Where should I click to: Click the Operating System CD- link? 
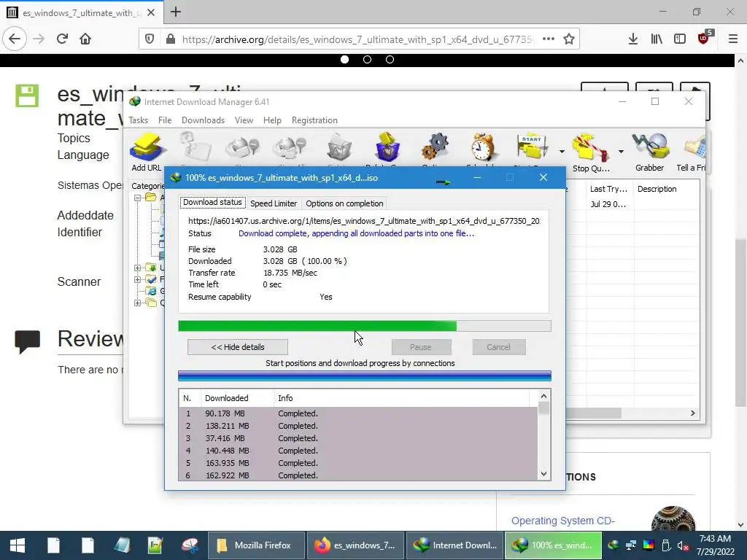click(x=563, y=521)
